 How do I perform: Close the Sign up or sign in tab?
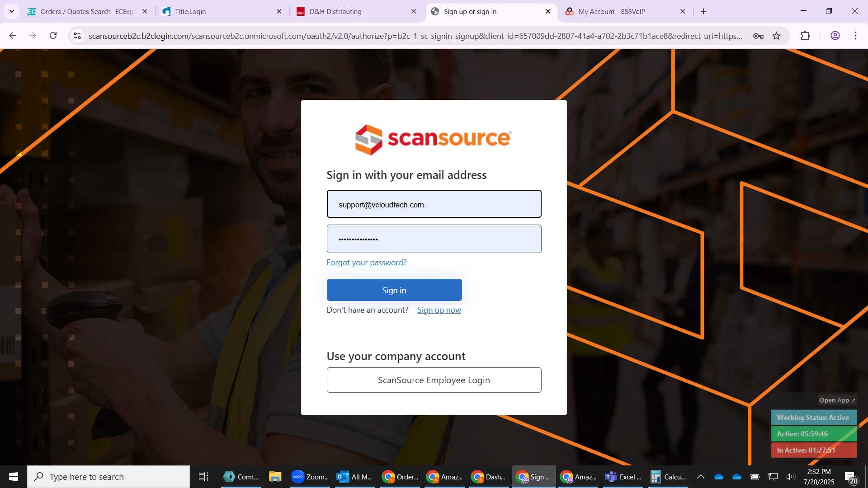tap(548, 11)
